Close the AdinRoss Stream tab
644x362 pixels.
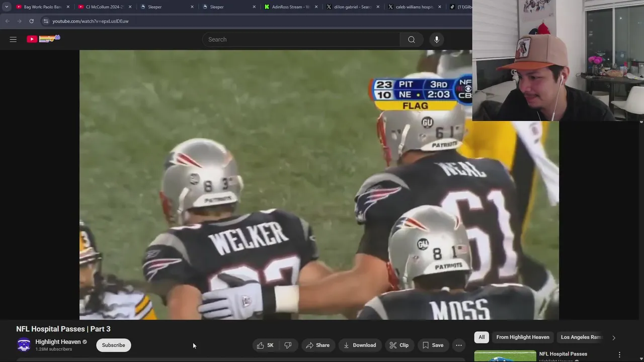pos(316,7)
